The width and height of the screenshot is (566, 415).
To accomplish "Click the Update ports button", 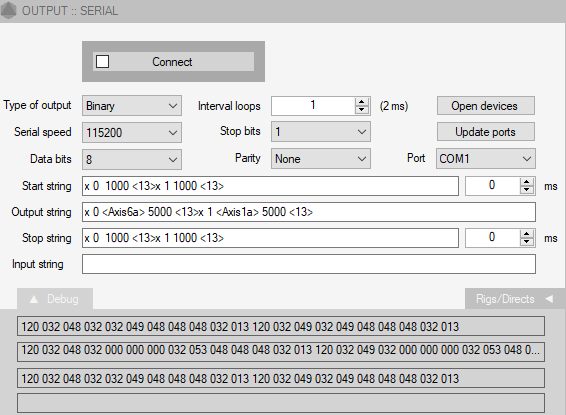I will click(486, 132).
